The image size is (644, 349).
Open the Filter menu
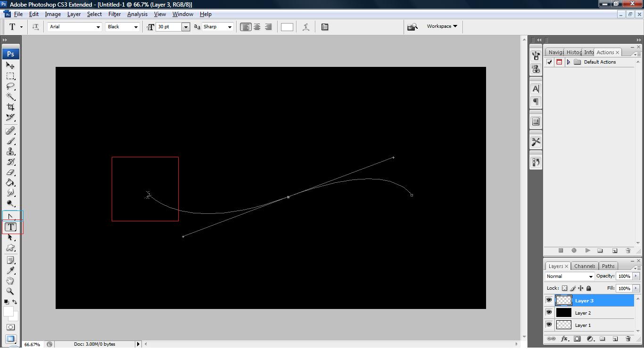pos(115,14)
